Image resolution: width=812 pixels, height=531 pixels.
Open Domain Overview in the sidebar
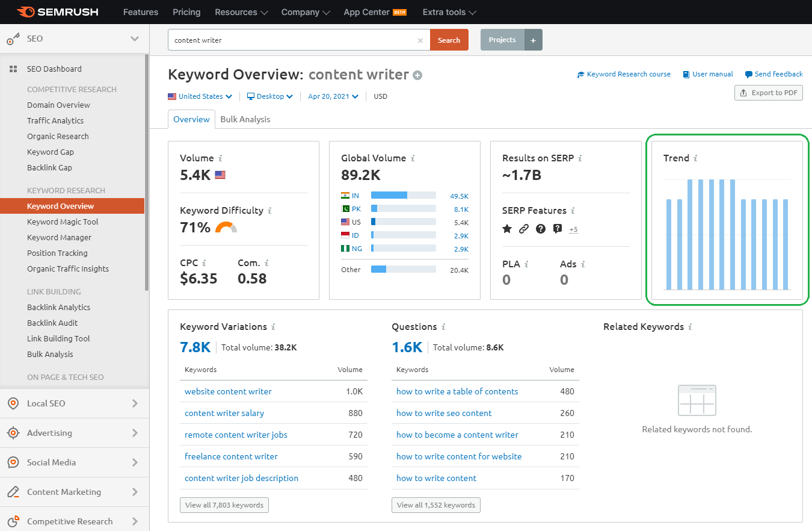point(58,105)
